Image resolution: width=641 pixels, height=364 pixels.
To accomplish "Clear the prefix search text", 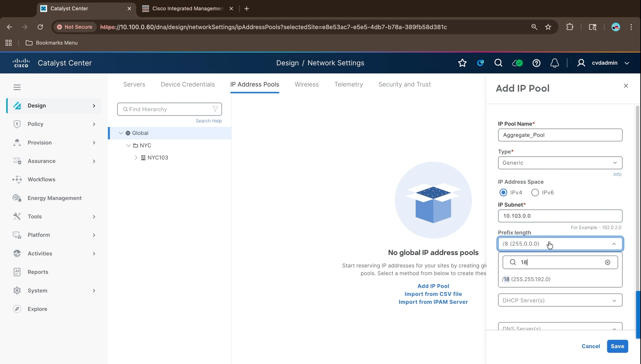I will point(607,262).
